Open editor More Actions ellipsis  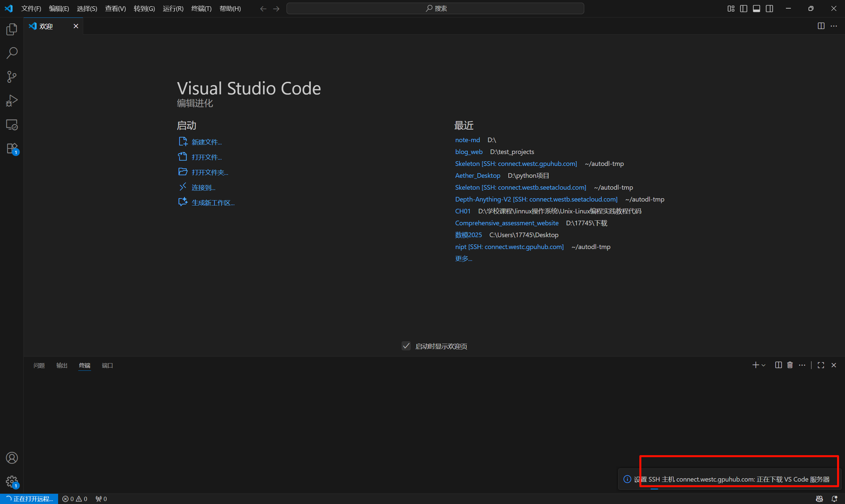(x=834, y=26)
